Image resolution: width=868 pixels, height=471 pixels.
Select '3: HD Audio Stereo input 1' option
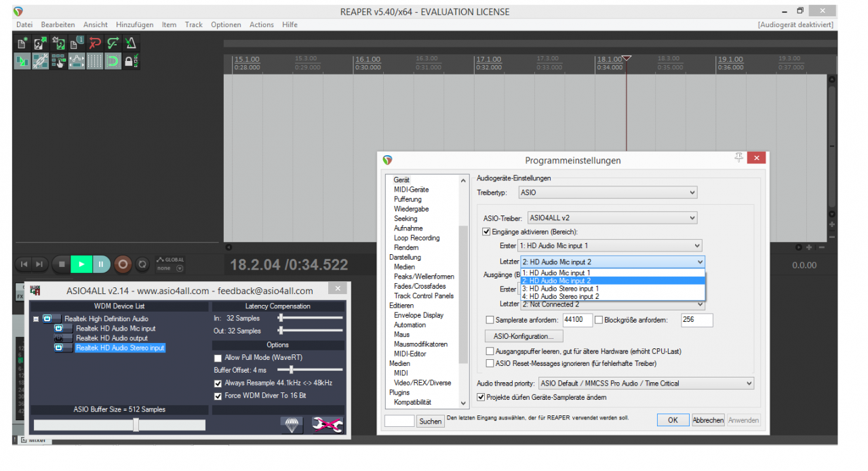click(x=613, y=289)
